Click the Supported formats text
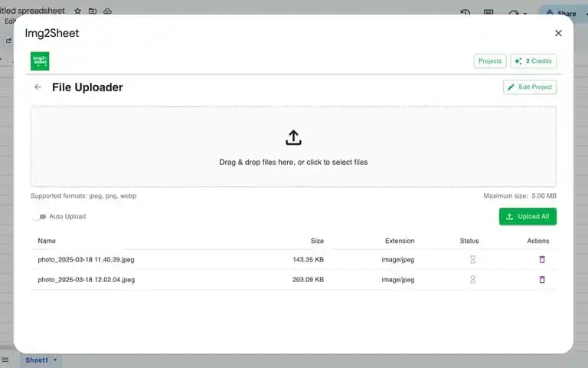This screenshot has height=368, width=588. click(83, 195)
